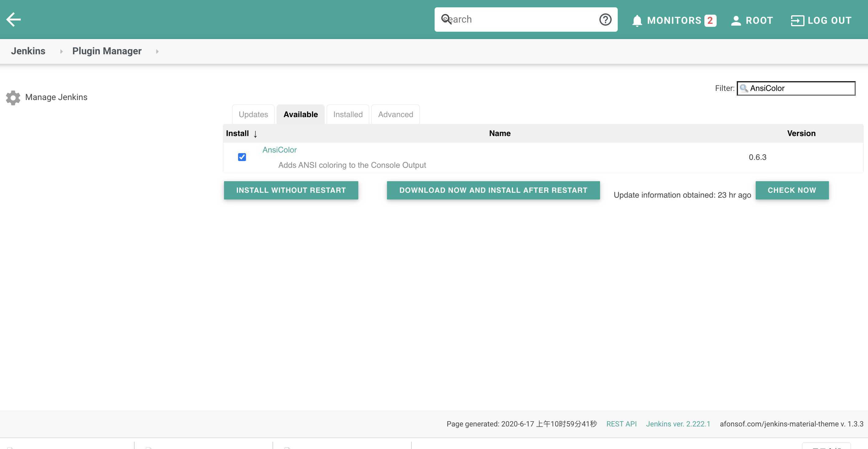The image size is (868, 449).
Task: Expand the Plugin Manager breadcrumb chevron
Action: point(157,51)
